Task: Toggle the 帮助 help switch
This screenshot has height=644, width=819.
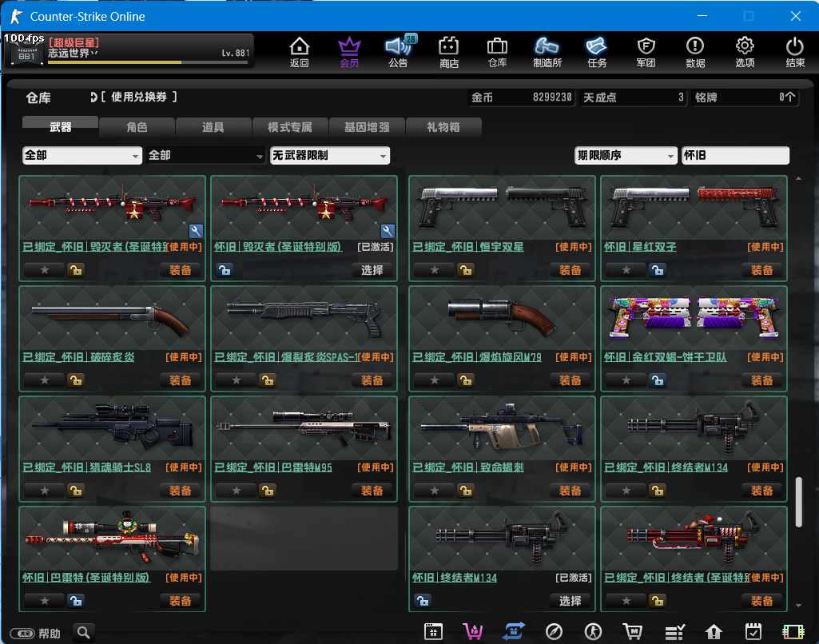Action: click(22, 634)
